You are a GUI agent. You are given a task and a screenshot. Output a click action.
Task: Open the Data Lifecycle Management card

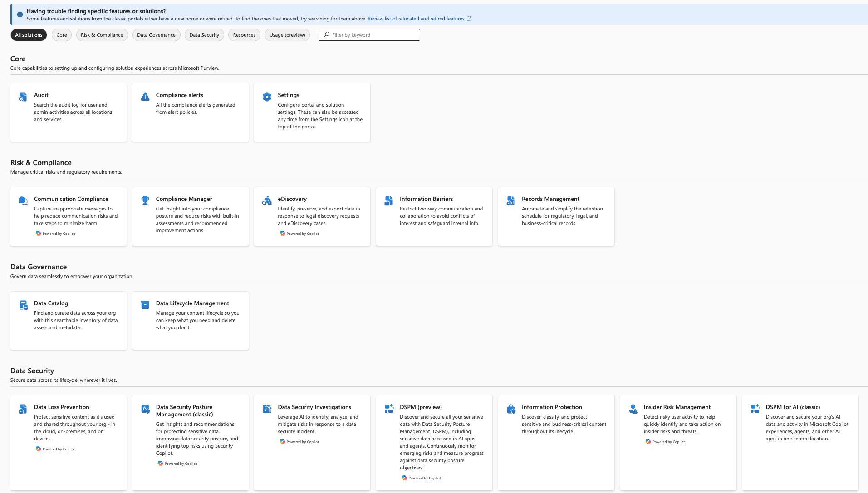tap(190, 321)
